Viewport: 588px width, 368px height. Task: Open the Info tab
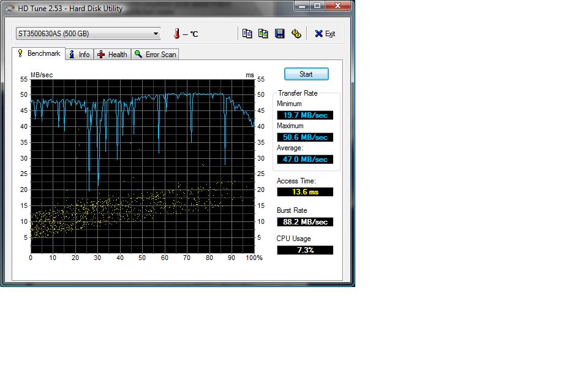80,55
